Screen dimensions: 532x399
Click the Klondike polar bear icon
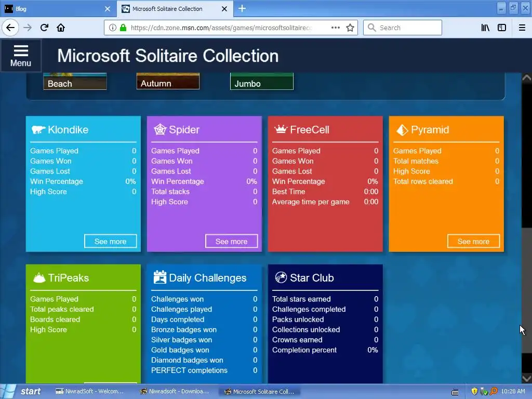pos(38,129)
